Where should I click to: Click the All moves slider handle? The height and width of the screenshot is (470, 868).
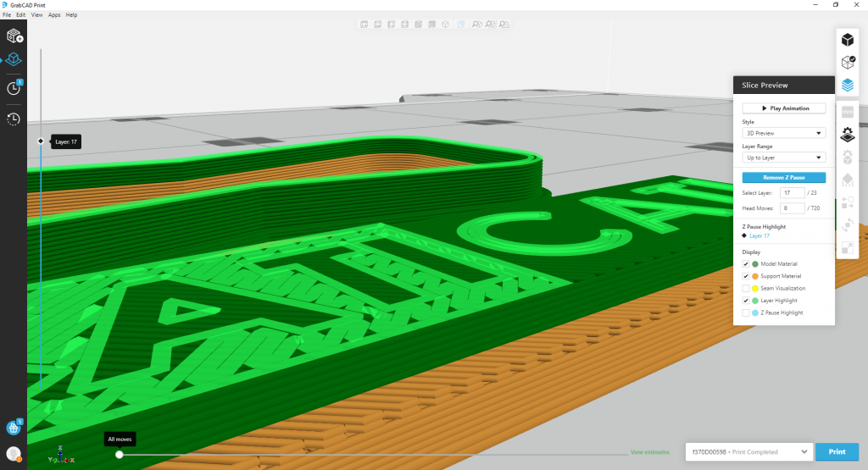point(120,455)
